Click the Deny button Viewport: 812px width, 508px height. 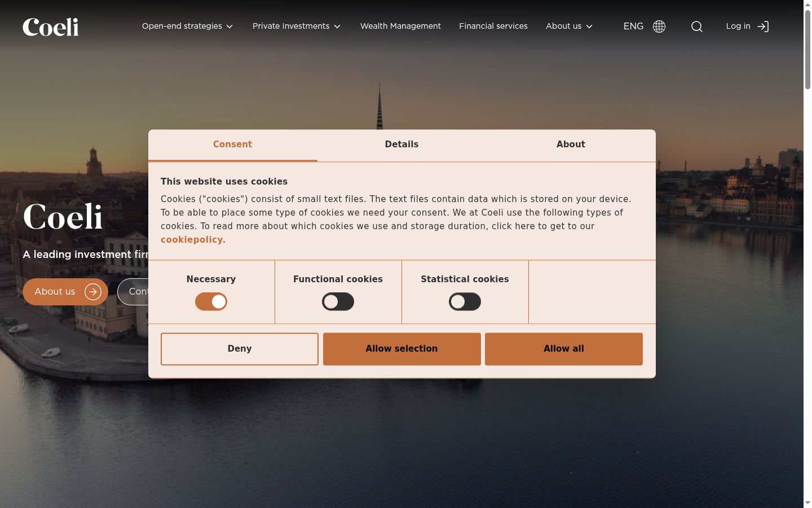[x=240, y=349]
